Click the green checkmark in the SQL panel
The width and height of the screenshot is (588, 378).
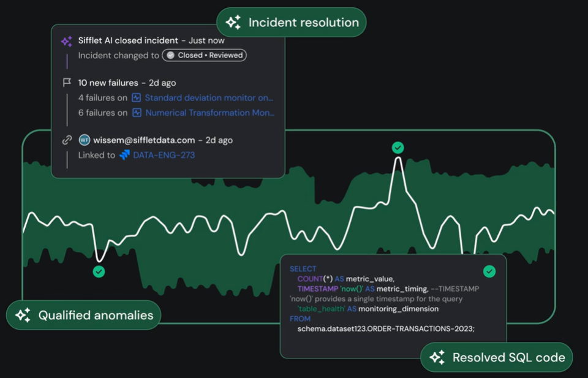tap(489, 271)
